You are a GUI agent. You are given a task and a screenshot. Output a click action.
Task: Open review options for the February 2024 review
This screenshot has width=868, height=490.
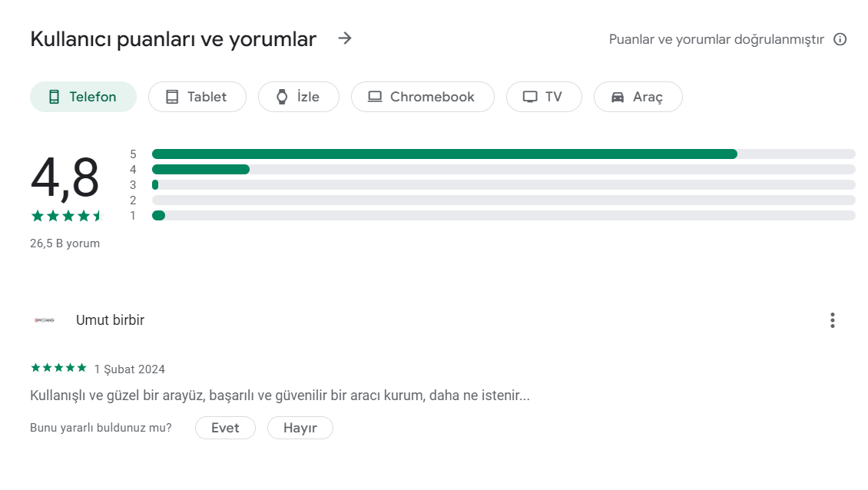(x=833, y=319)
